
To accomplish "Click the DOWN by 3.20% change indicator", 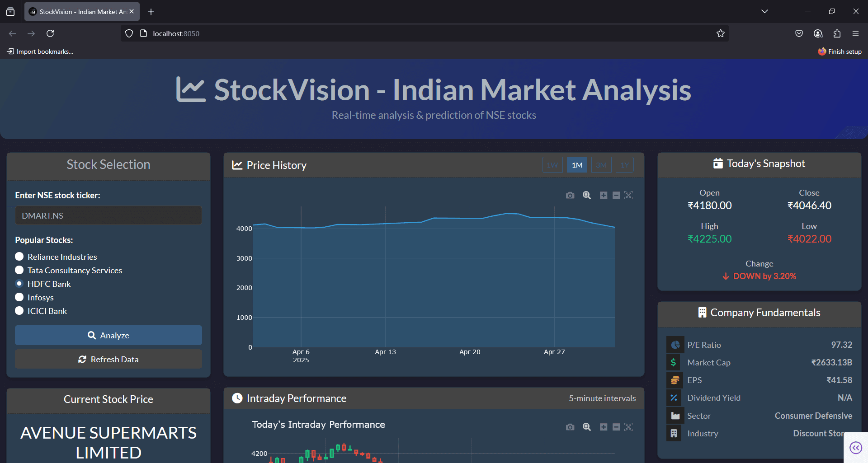I will coord(759,276).
